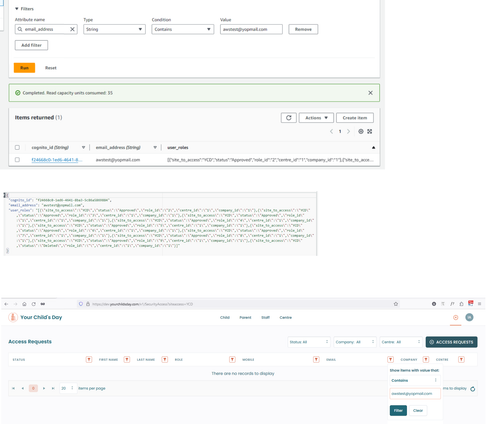The height and width of the screenshot is (444, 500).
Task: Open the Parent menu
Action: click(x=245, y=317)
